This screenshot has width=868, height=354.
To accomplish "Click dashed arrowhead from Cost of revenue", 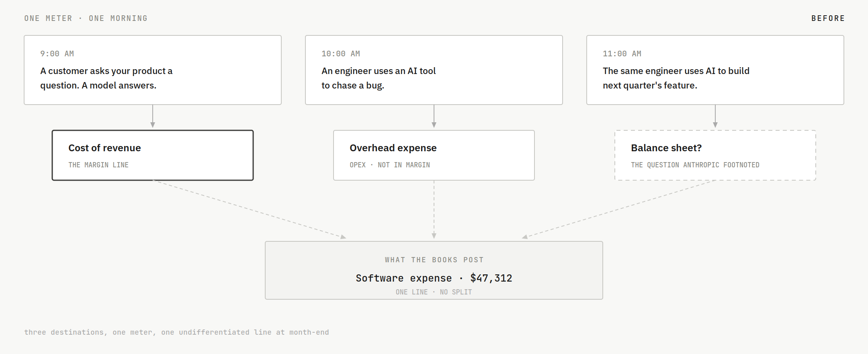I will (x=343, y=237).
